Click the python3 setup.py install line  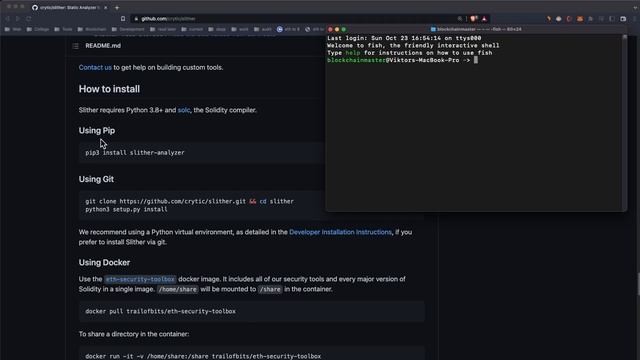pyautogui.click(x=126, y=209)
